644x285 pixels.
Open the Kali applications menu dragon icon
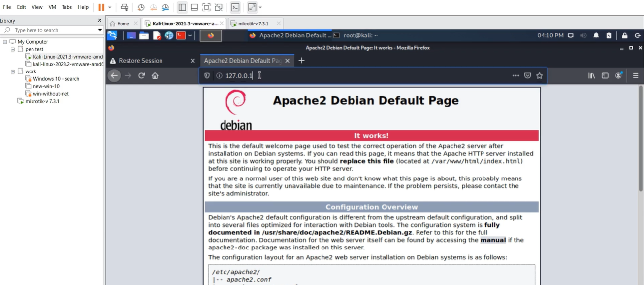coord(112,36)
